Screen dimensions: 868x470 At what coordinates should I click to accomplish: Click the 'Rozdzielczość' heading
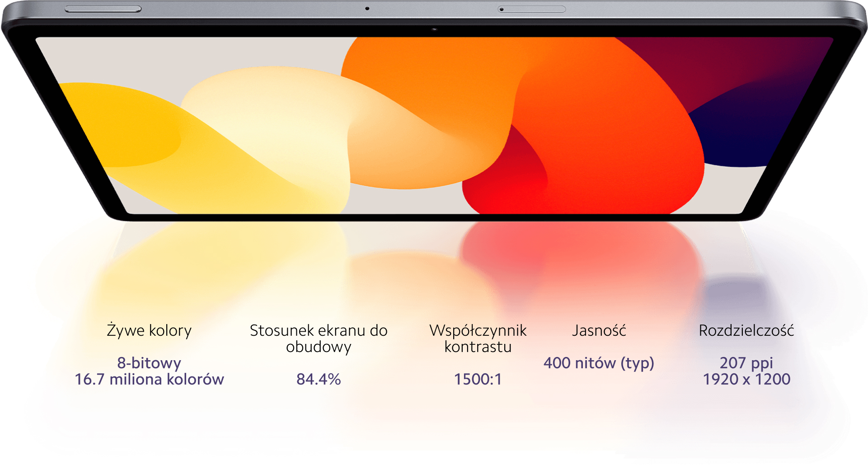coord(746,331)
